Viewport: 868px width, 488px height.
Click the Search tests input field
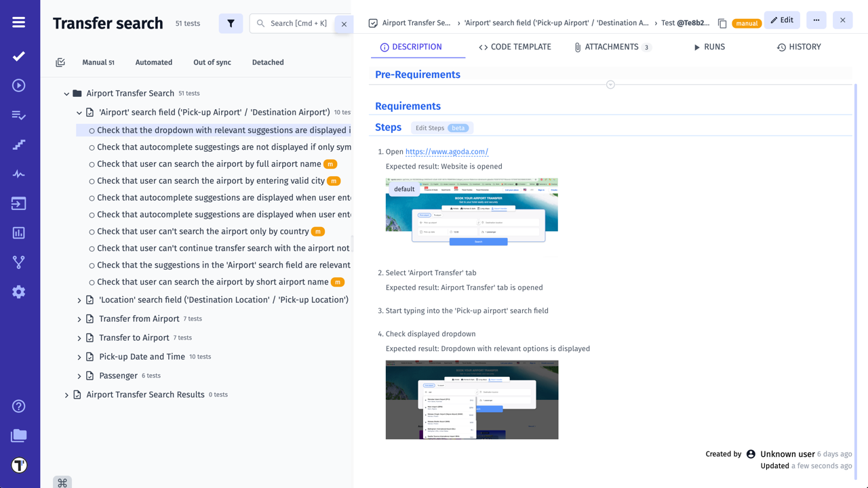coord(298,24)
